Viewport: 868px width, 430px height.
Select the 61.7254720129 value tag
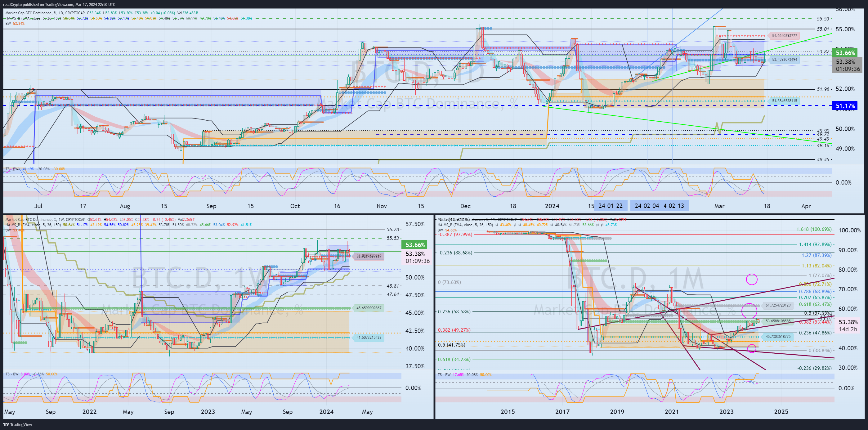[778, 305]
